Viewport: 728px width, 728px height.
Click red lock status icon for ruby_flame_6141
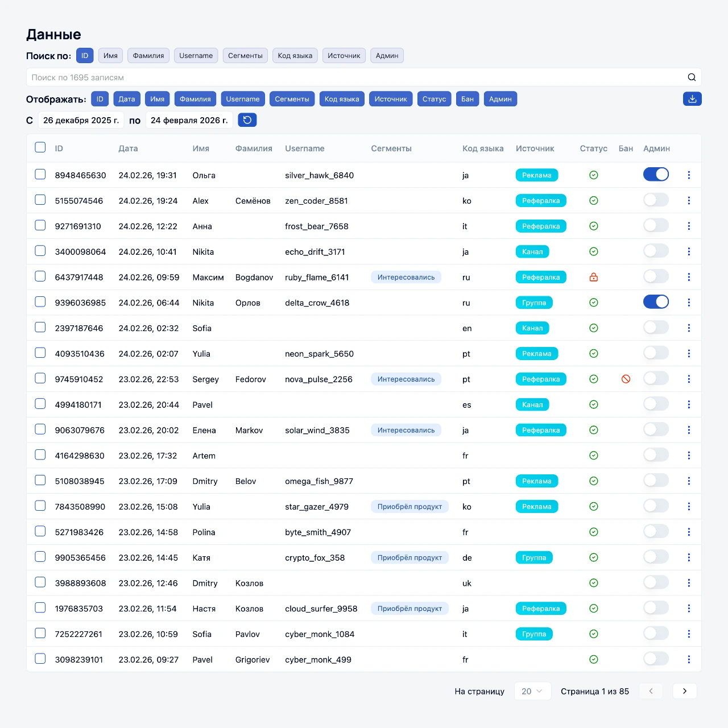593,278
